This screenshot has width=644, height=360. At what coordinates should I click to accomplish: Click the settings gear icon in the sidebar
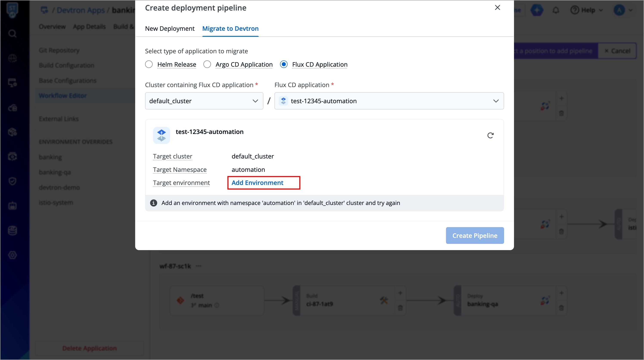(x=12, y=255)
